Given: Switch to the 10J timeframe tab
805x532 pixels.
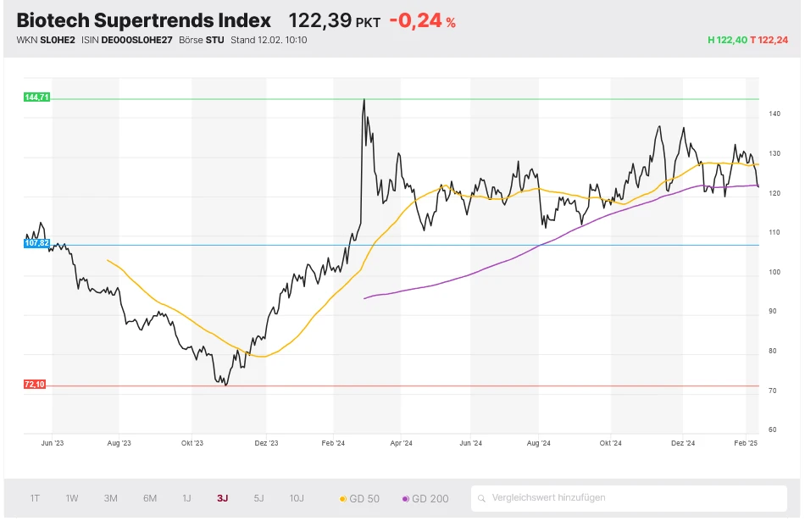Looking at the screenshot, I should pyautogui.click(x=296, y=498).
